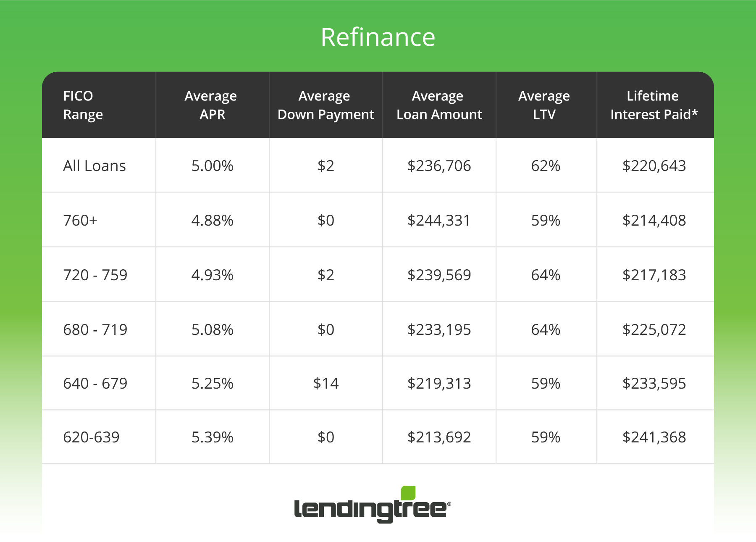The height and width of the screenshot is (542, 756).
Task: Click the 760+ FICO range cell
Action: [x=80, y=221]
